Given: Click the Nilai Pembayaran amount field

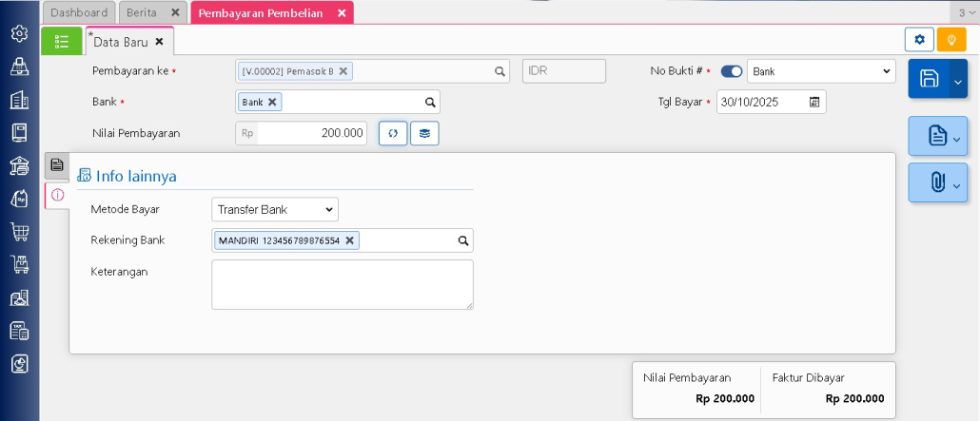Looking at the screenshot, I should [x=311, y=134].
